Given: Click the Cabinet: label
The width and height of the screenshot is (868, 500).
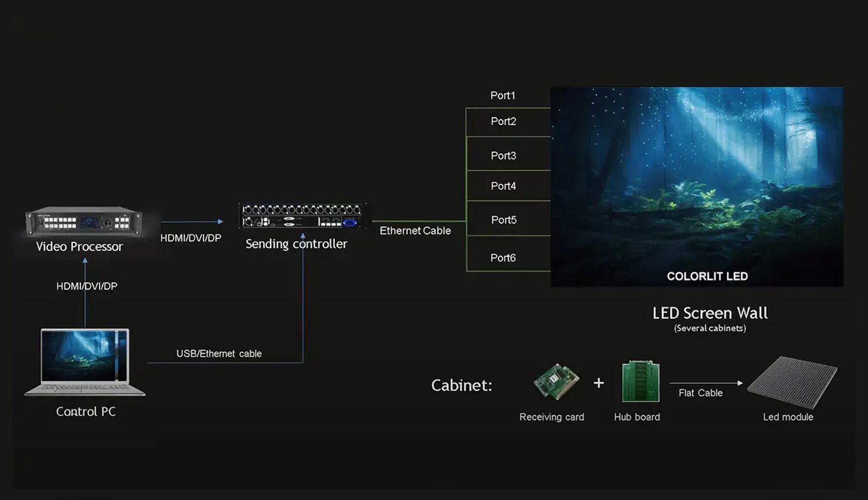Looking at the screenshot, I should [x=461, y=386].
